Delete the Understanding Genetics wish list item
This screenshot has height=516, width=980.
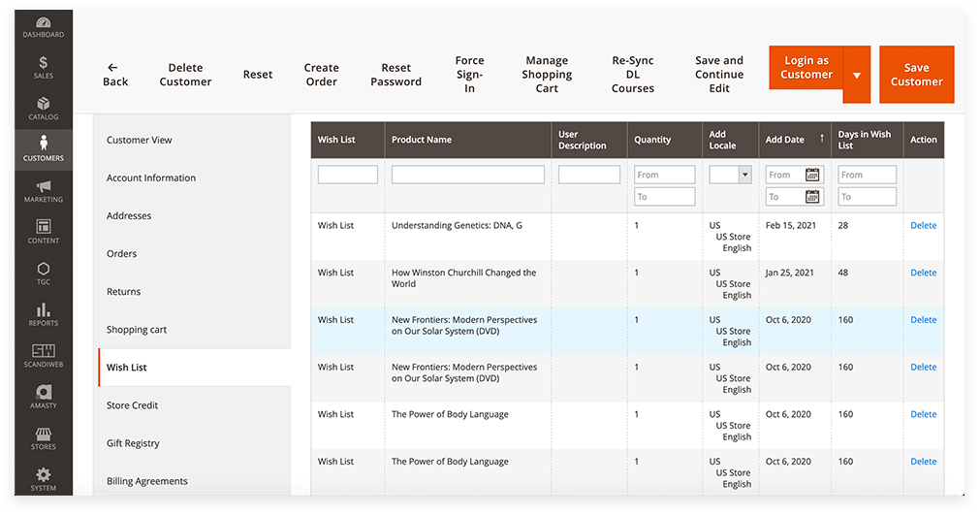pos(923,226)
